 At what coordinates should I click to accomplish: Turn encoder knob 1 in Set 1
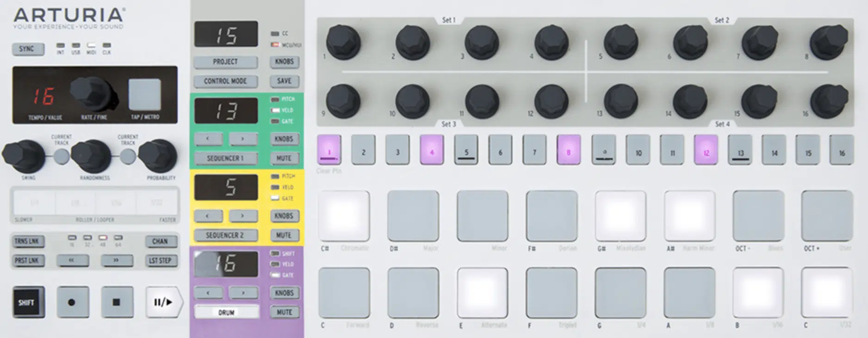pyautogui.click(x=343, y=42)
